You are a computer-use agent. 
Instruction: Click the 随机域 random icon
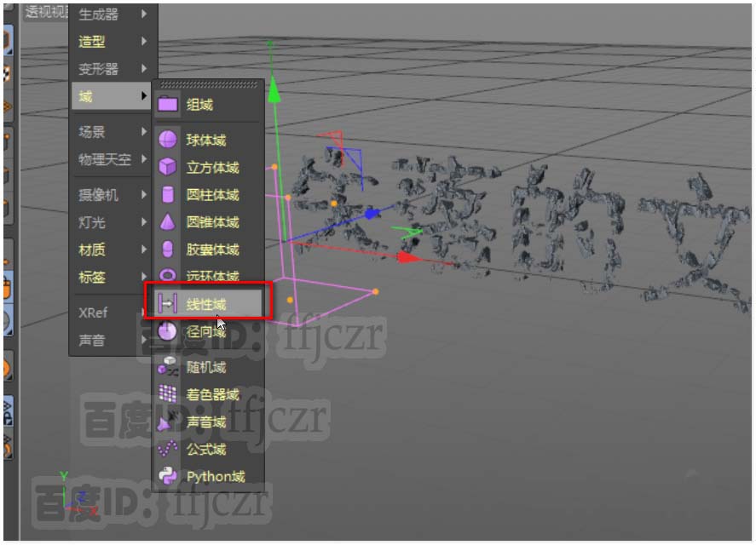[x=167, y=367]
